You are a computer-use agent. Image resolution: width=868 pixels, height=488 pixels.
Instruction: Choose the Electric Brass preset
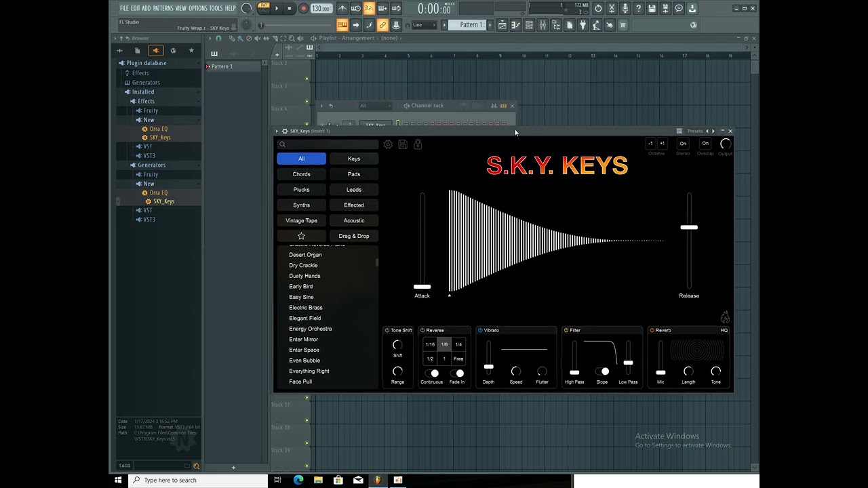click(306, 308)
